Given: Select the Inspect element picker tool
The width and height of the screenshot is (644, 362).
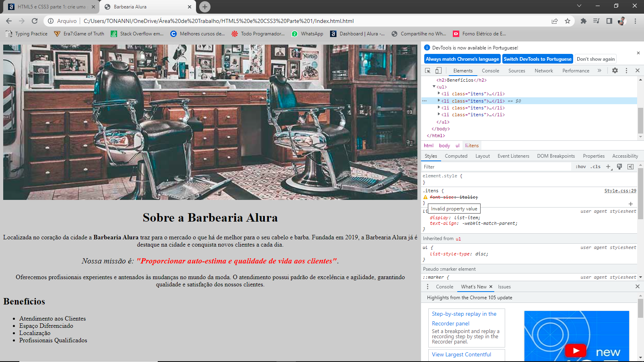Looking at the screenshot, I should click(427, 70).
